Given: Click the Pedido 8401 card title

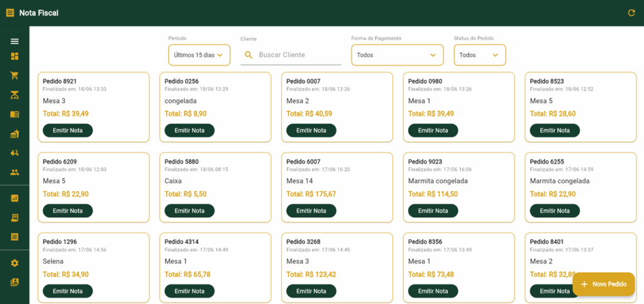Looking at the screenshot, I should pyautogui.click(x=547, y=242).
